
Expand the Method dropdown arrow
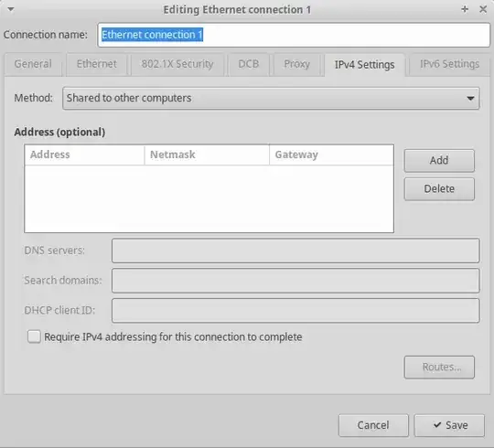pyautogui.click(x=470, y=98)
